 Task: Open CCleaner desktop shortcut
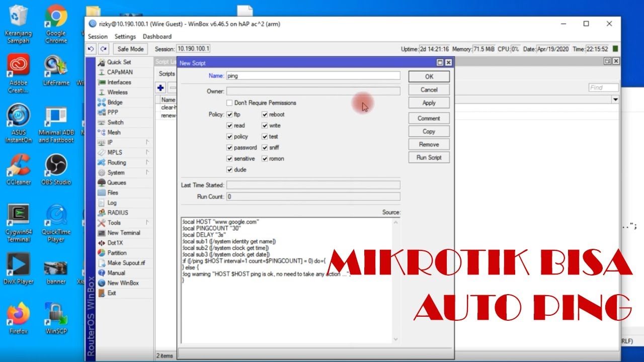tap(18, 170)
